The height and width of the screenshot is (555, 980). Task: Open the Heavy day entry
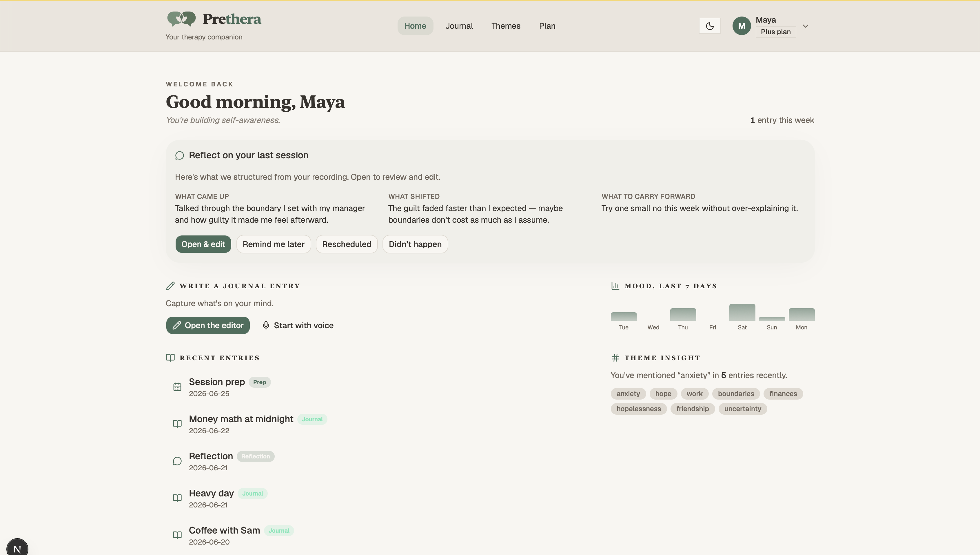pyautogui.click(x=211, y=493)
